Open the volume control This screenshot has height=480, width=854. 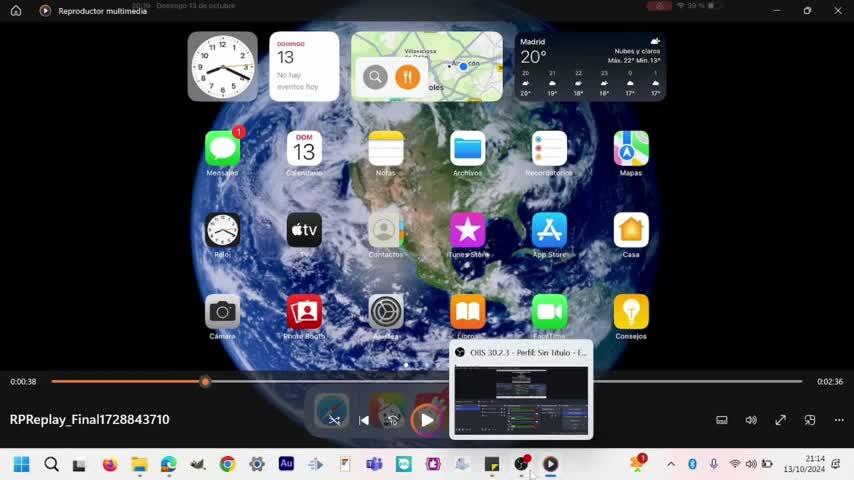click(751, 420)
